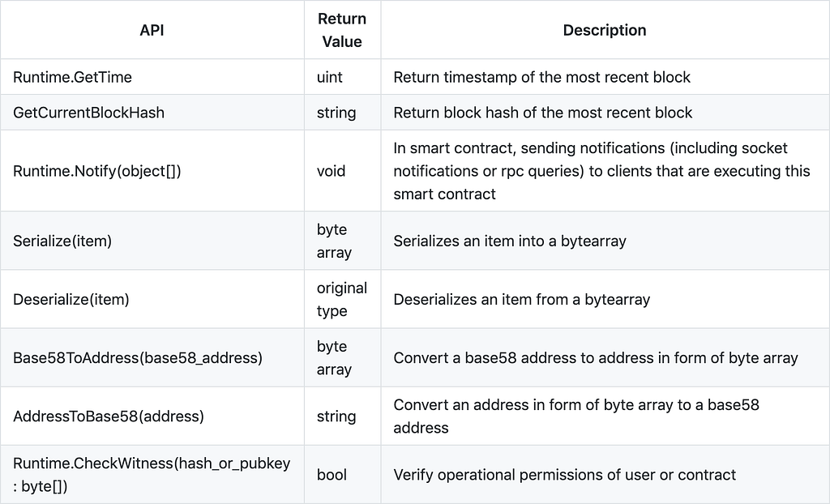Click the API column header

click(152, 30)
